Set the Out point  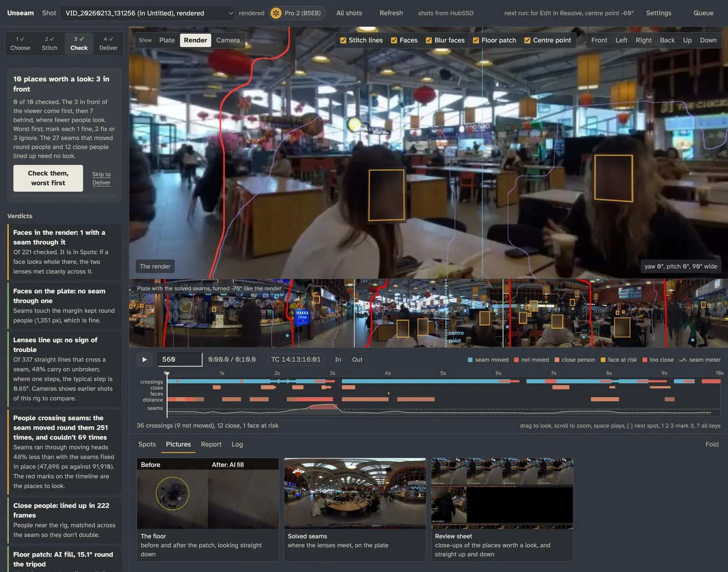tap(357, 360)
